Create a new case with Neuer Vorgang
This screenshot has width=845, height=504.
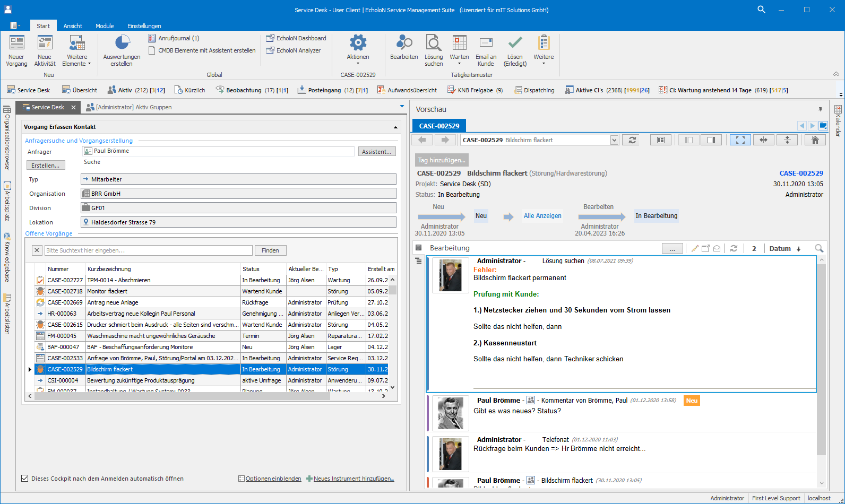point(16,51)
